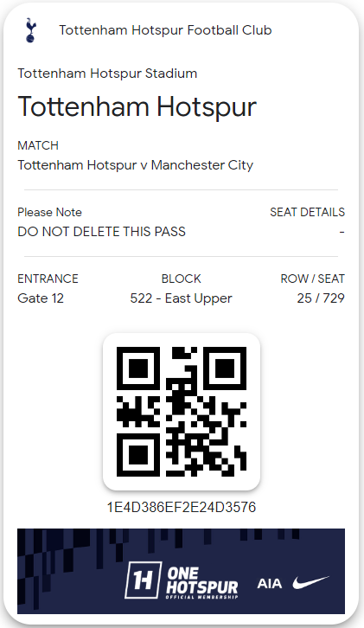Click the DO NOT DELETE THIS PASS note
This screenshot has width=364, height=628.
click(x=102, y=232)
